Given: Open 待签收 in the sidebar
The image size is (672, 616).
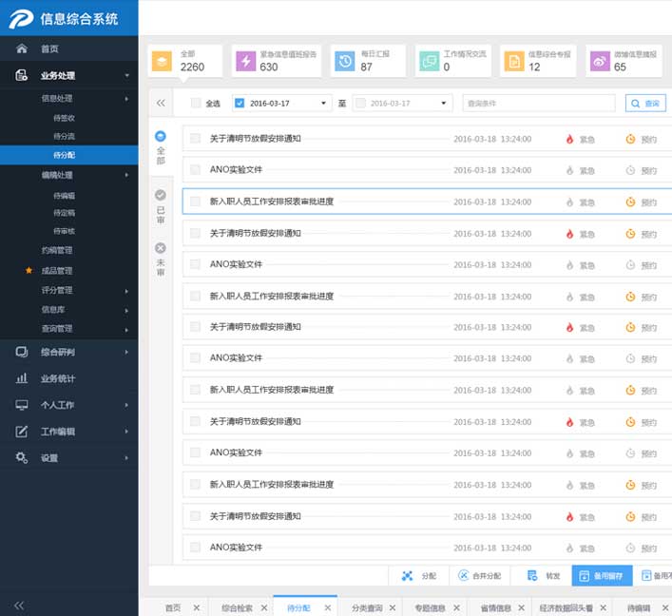Looking at the screenshot, I should pos(65,118).
